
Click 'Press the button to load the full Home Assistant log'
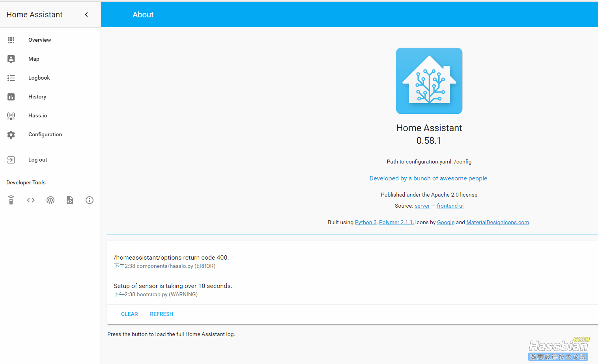click(171, 334)
